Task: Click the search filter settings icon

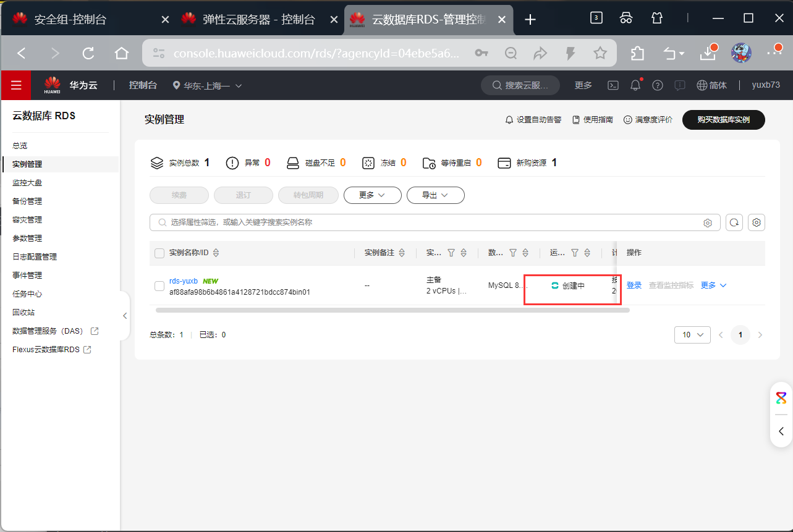Action: pos(708,222)
